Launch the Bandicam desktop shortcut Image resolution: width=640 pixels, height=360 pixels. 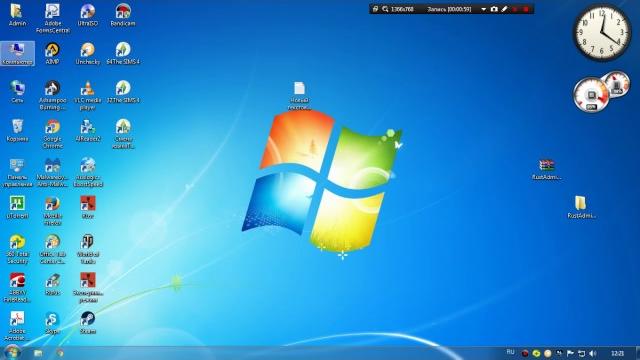[x=123, y=15]
